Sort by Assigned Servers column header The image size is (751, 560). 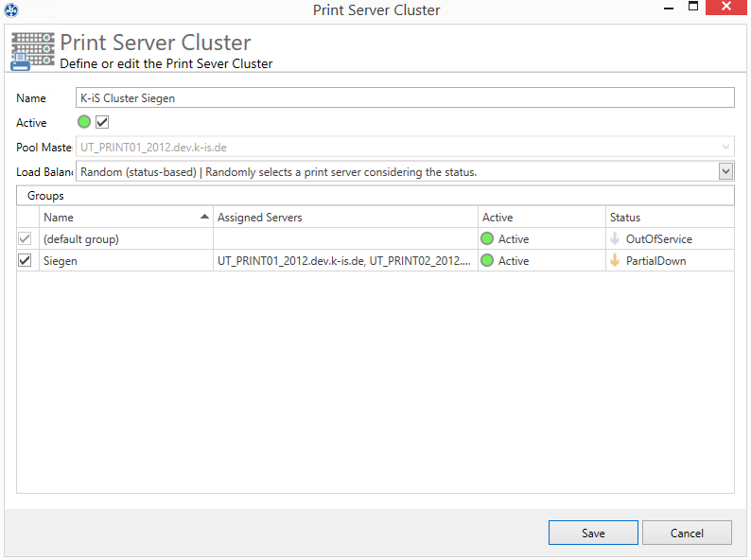tap(345, 217)
